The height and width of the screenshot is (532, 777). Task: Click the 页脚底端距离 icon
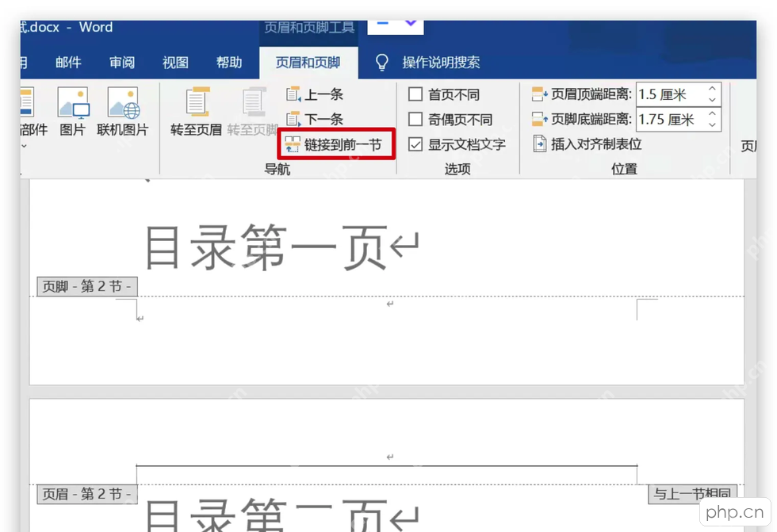point(539,119)
